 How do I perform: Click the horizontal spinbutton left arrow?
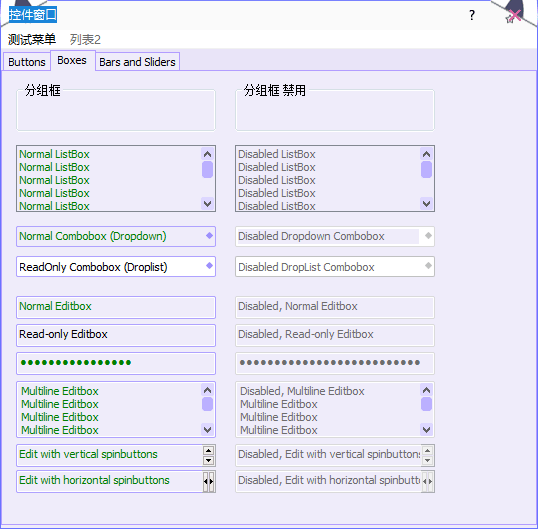click(x=206, y=481)
